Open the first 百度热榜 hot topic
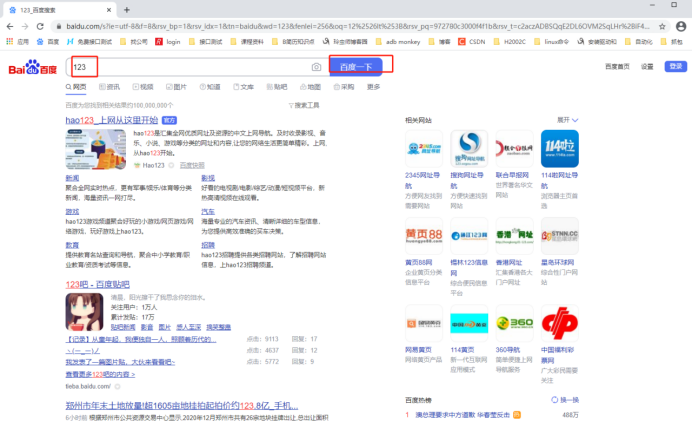The height and width of the screenshot is (421, 693). (x=462, y=415)
